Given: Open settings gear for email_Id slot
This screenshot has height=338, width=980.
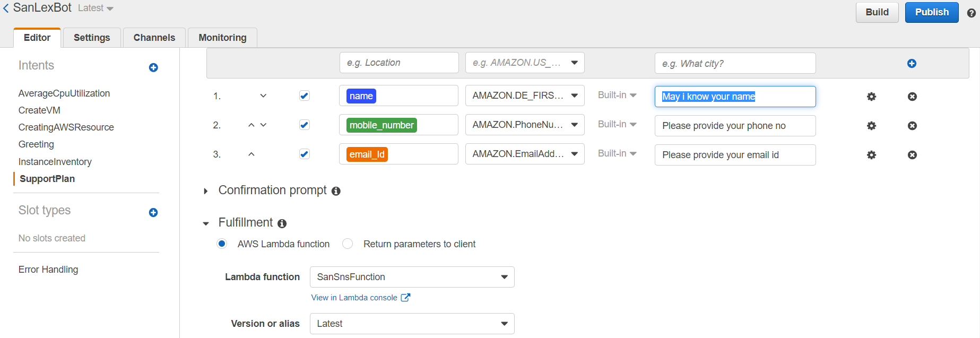Looking at the screenshot, I should 871,155.
